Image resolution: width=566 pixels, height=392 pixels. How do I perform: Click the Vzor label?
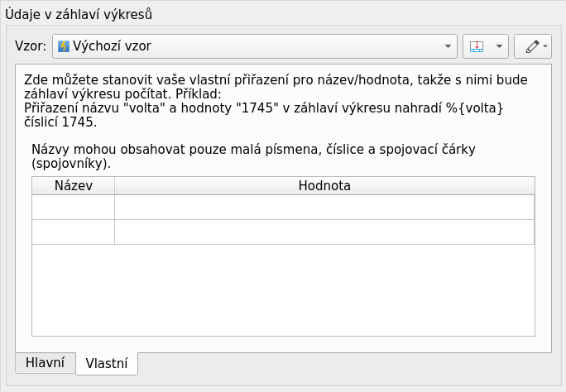tap(31, 46)
